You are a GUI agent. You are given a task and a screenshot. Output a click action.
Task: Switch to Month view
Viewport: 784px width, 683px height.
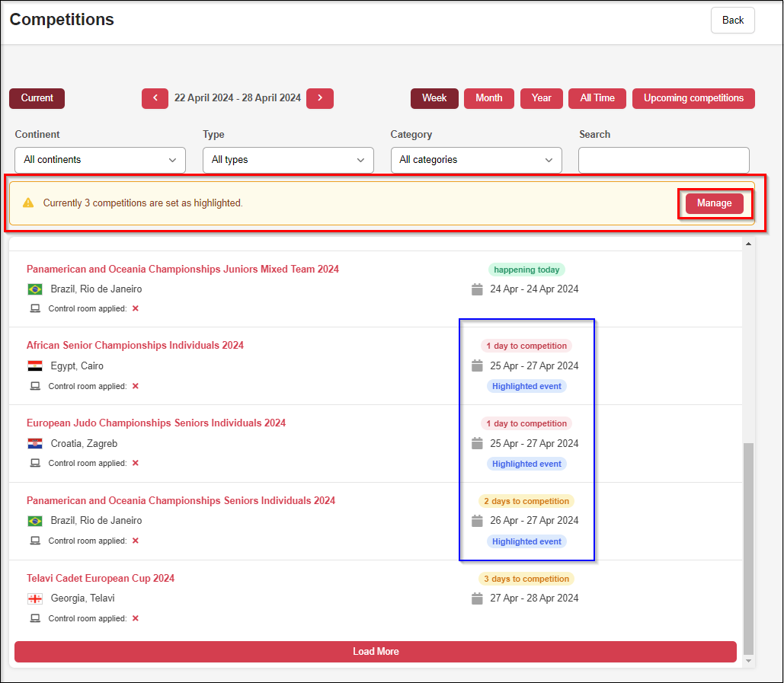(x=488, y=98)
